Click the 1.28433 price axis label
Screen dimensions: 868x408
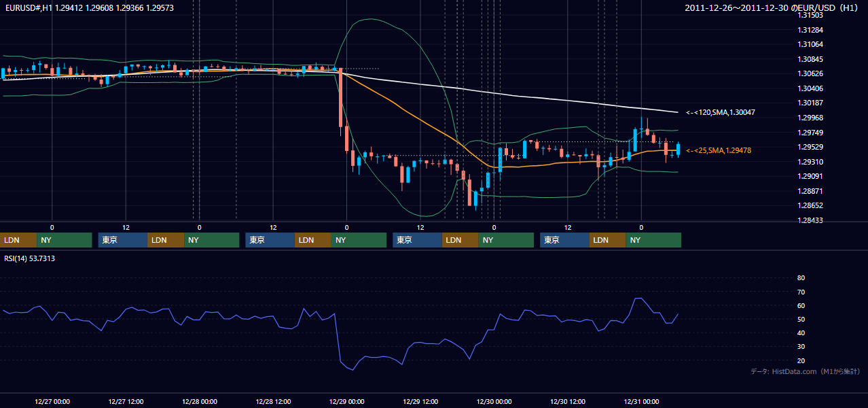point(810,220)
